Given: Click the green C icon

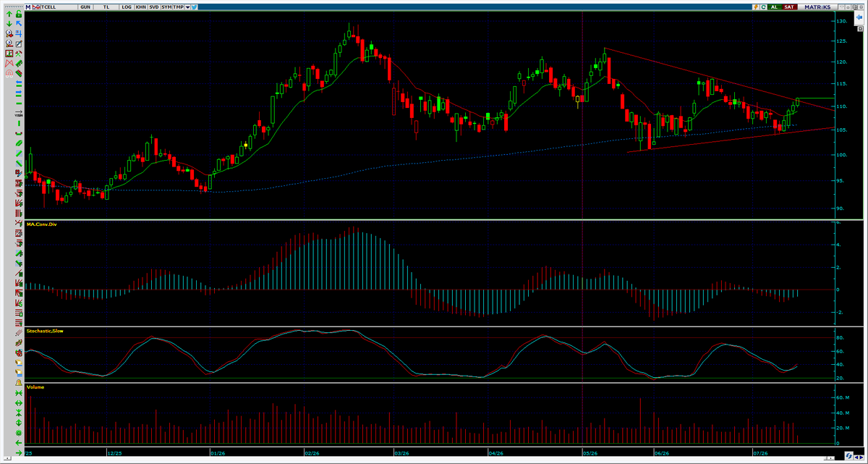Looking at the screenshot, I should tap(763, 7).
